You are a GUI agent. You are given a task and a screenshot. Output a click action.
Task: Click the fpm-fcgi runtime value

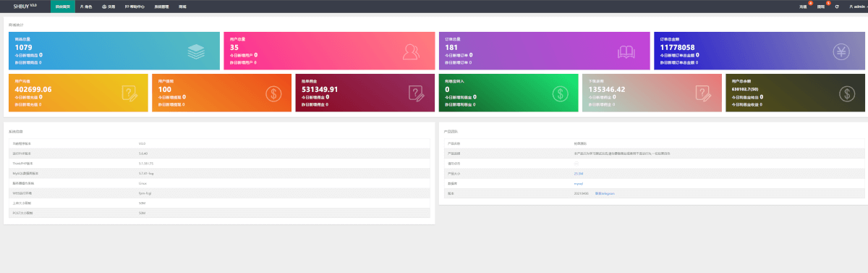coord(145,194)
